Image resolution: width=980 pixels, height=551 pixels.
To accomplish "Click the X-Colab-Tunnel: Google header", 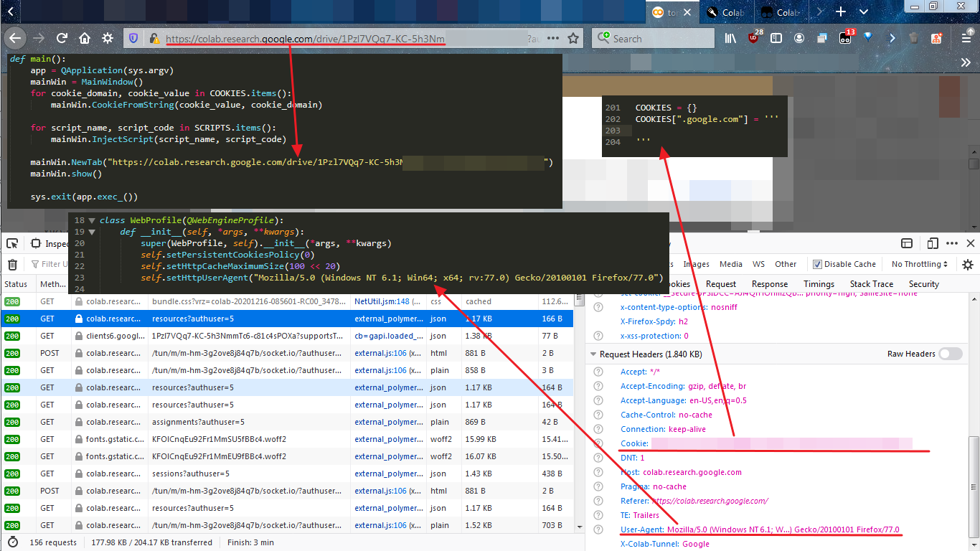I will [665, 544].
